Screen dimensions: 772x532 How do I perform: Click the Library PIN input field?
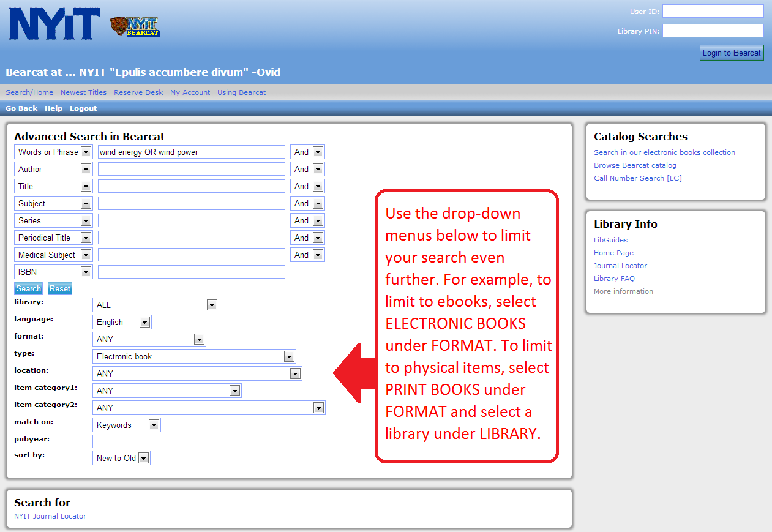[x=713, y=31]
